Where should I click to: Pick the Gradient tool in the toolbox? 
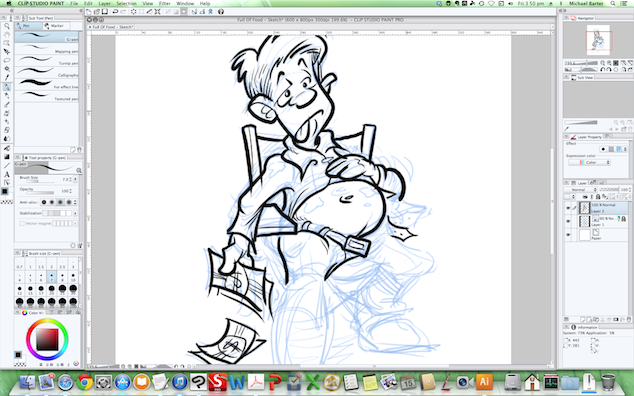pyautogui.click(x=7, y=157)
